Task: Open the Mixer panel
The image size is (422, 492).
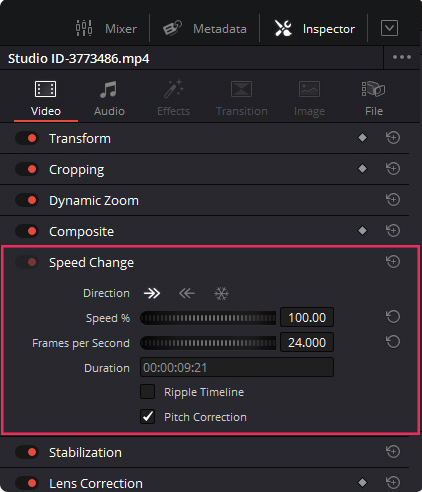Action: tap(106, 29)
